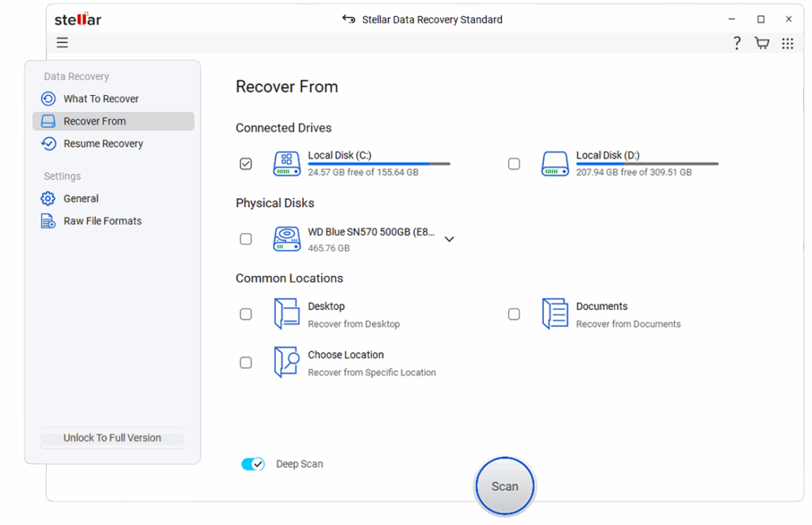
Task: Click the Local Disk (D:) usage bar
Action: [647, 164]
